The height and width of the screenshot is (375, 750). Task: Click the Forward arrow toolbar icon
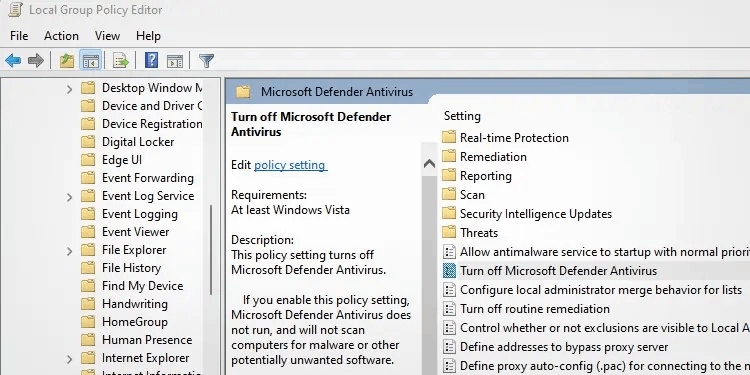[x=36, y=61]
